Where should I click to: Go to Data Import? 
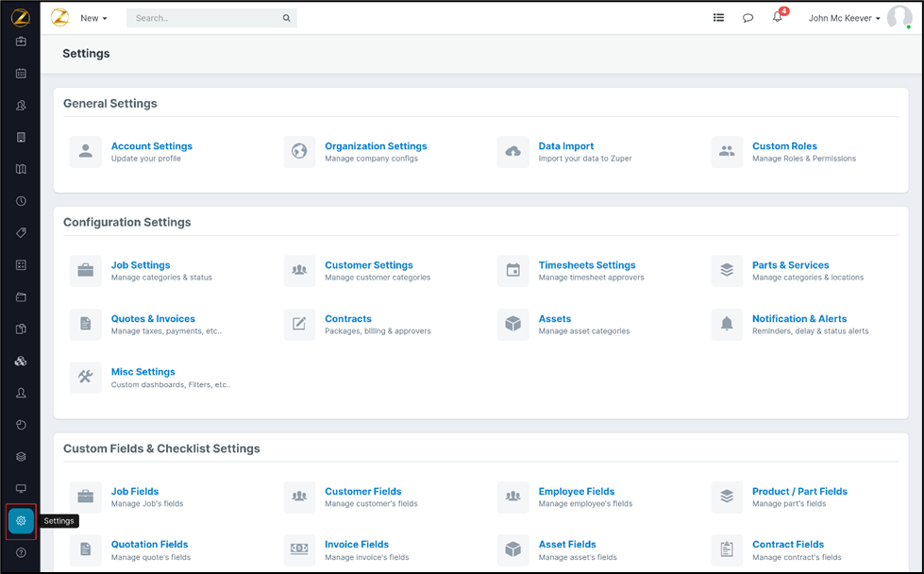tap(565, 146)
